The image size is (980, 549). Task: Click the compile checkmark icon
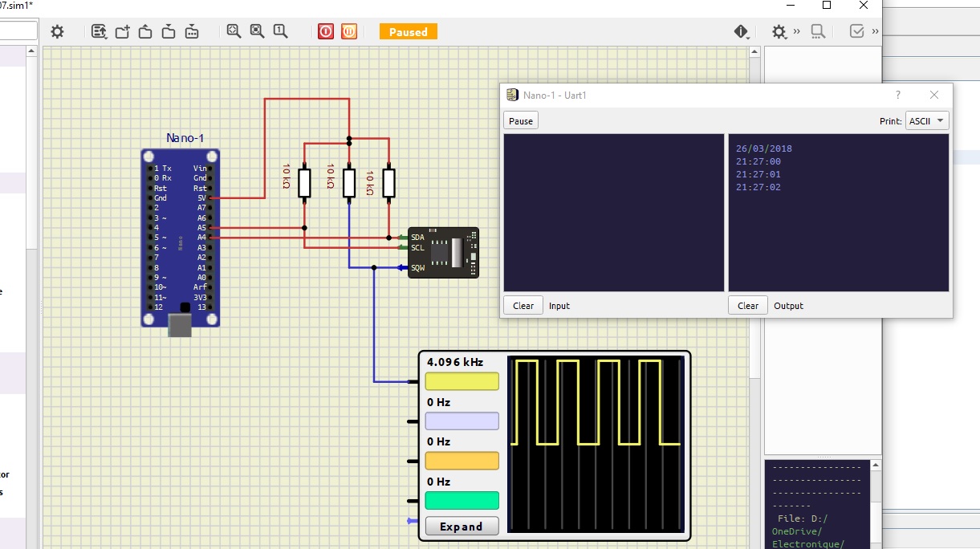856,31
